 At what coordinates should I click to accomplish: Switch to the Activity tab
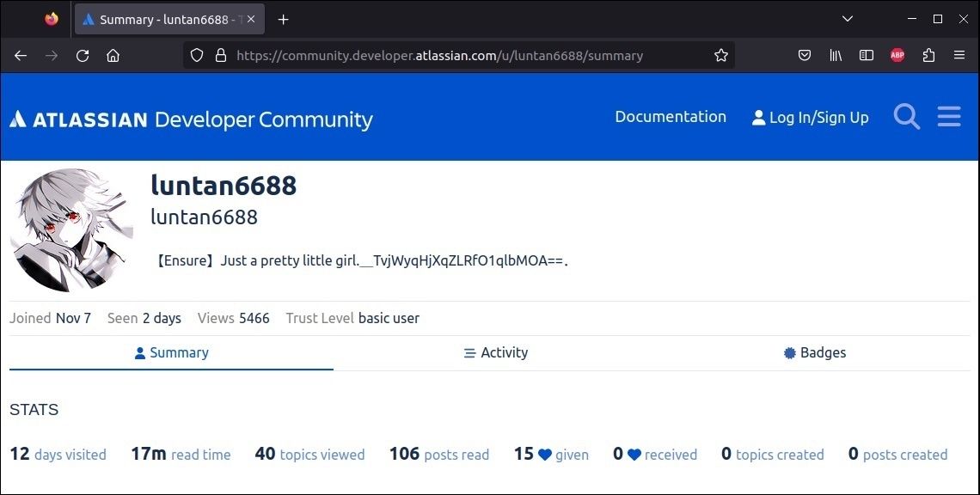495,352
